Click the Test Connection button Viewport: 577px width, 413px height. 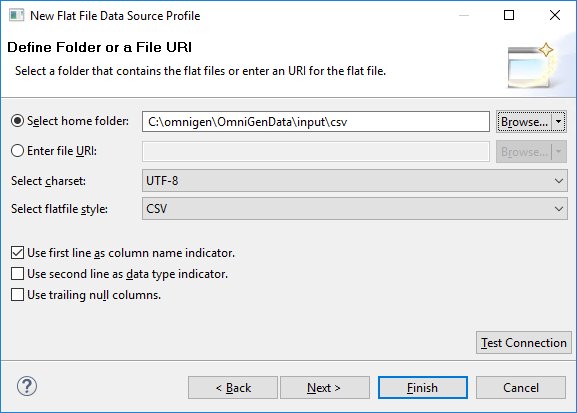(x=523, y=343)
